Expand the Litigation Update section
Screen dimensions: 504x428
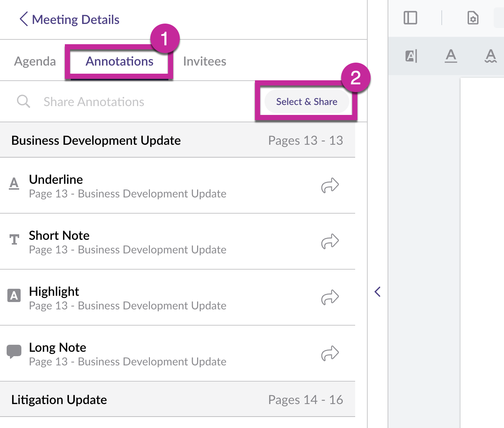[x=177, y=399]
